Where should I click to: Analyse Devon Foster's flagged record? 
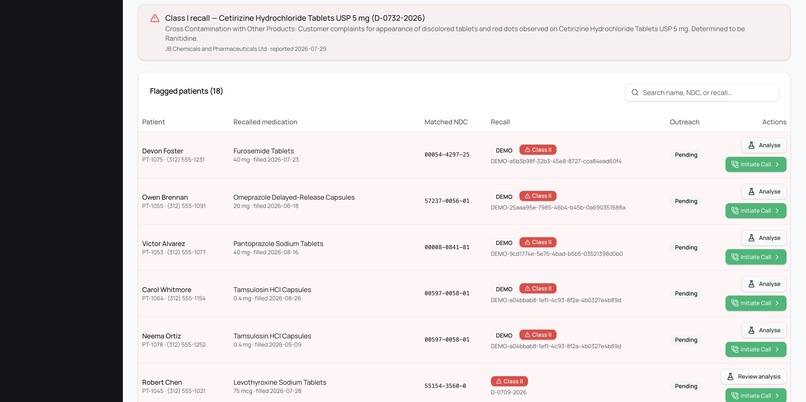[x=764, y=145]
